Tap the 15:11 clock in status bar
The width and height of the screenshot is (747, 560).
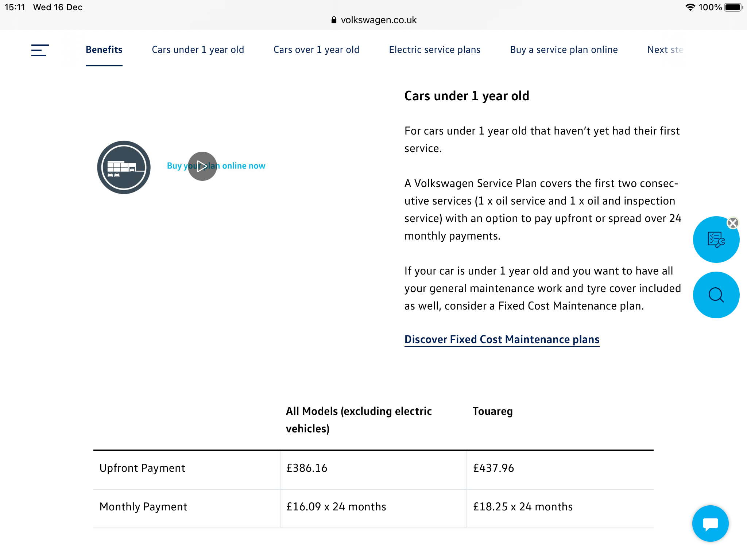tap(15, 7)
